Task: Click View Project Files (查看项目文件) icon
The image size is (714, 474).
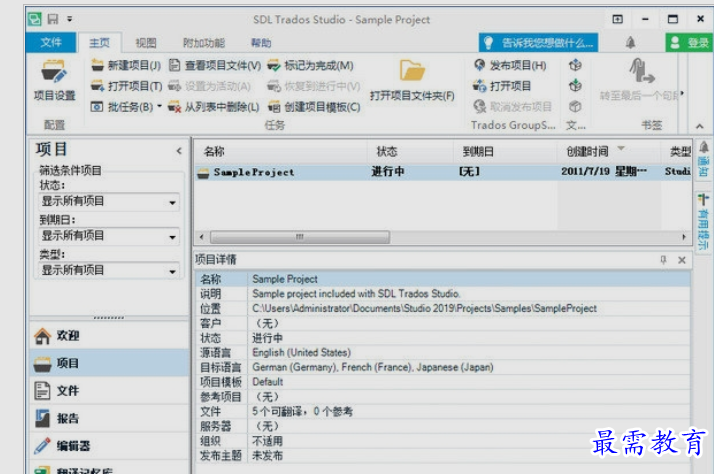Action: pos(174,66)
